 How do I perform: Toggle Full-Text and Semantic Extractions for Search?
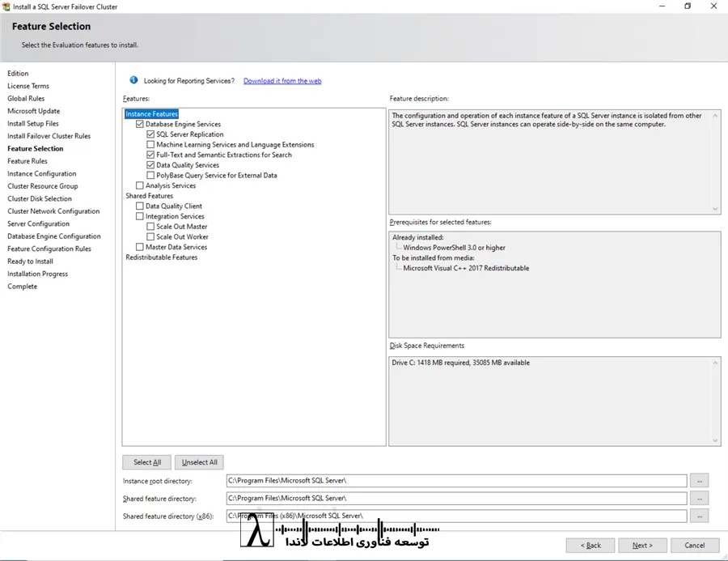(x=150, y=155)
